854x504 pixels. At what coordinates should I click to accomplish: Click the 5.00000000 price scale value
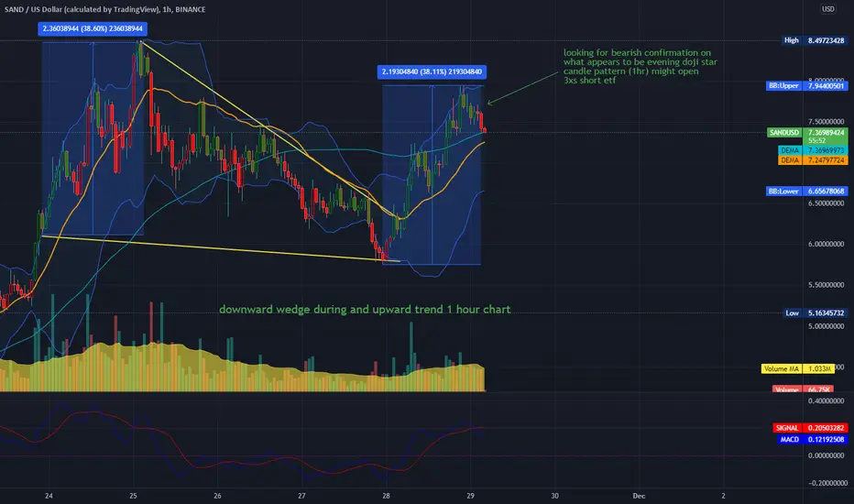827,326
